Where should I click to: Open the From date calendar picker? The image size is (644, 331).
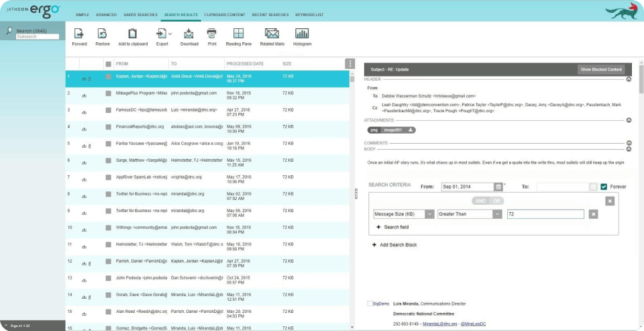[x=498, y=187]
